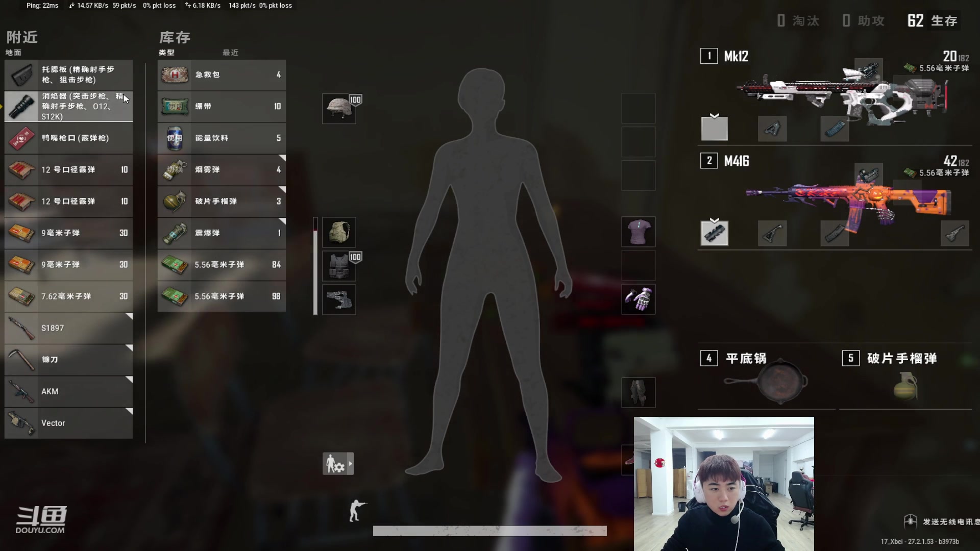The width and height of the screenshot is (980, 551).
Task: Toggle the standing stance indicator icon
Action: point(357,510)
